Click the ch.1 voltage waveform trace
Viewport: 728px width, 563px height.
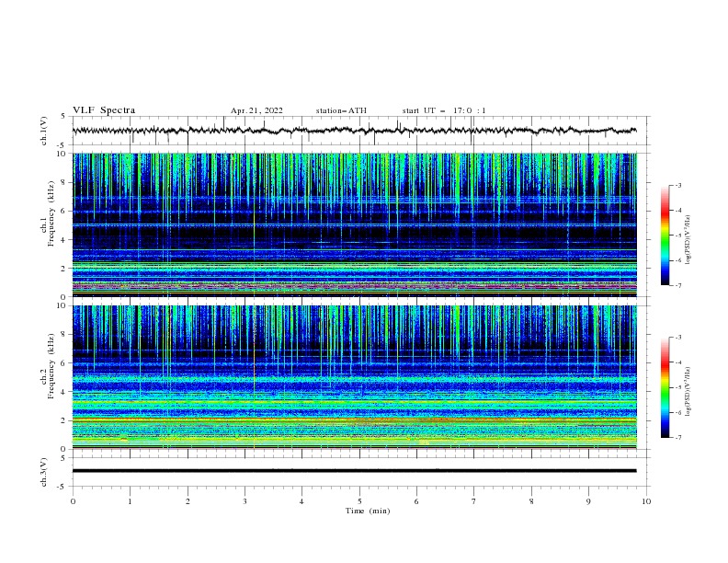point(354,131)
